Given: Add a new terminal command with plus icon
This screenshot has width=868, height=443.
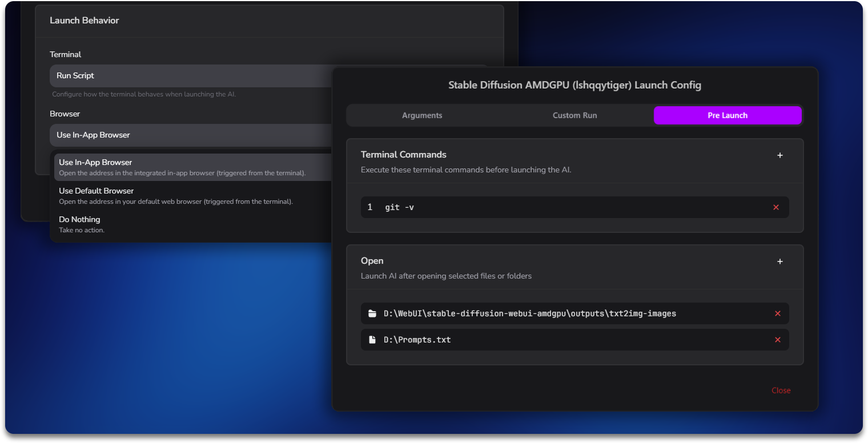Looking at the screenshot, I should [780, 155].
